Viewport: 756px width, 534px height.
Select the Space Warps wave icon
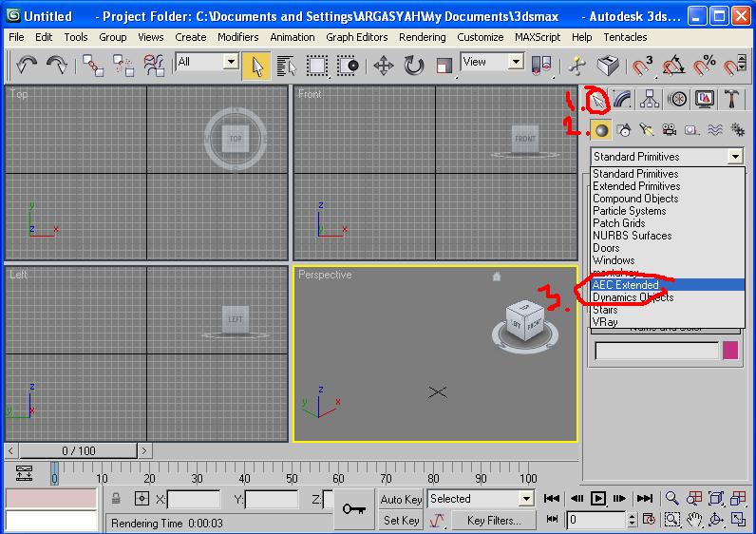(714, 130)
